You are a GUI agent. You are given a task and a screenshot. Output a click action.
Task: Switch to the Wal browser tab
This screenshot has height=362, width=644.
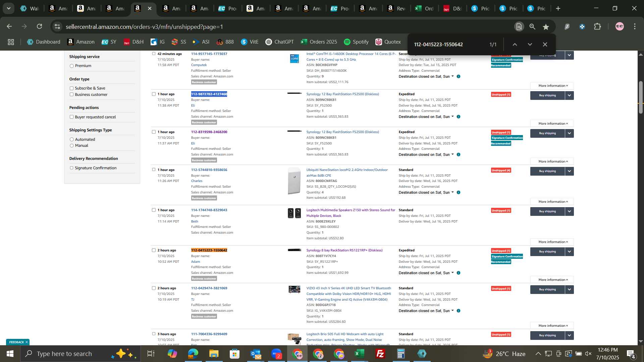(x=30, y=8)
